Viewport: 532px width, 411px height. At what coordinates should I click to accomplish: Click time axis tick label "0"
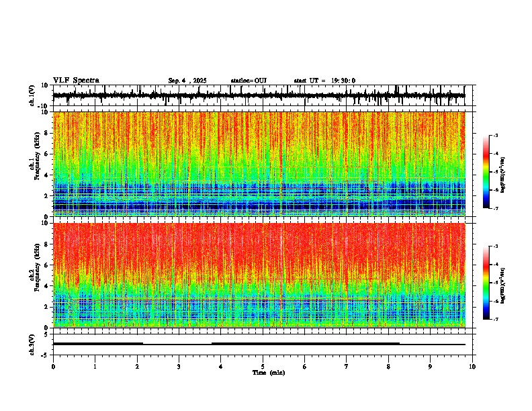(53, 367)
